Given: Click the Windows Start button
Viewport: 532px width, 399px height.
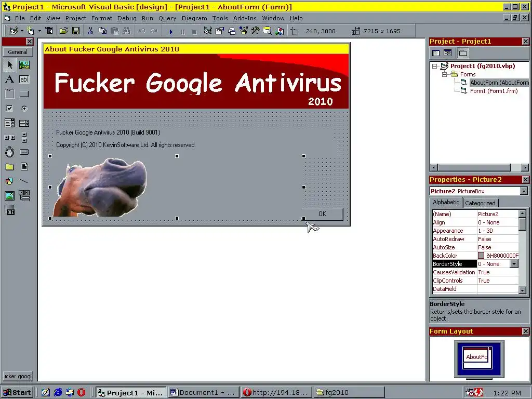Looking at the screenshot, I should 17,393.
